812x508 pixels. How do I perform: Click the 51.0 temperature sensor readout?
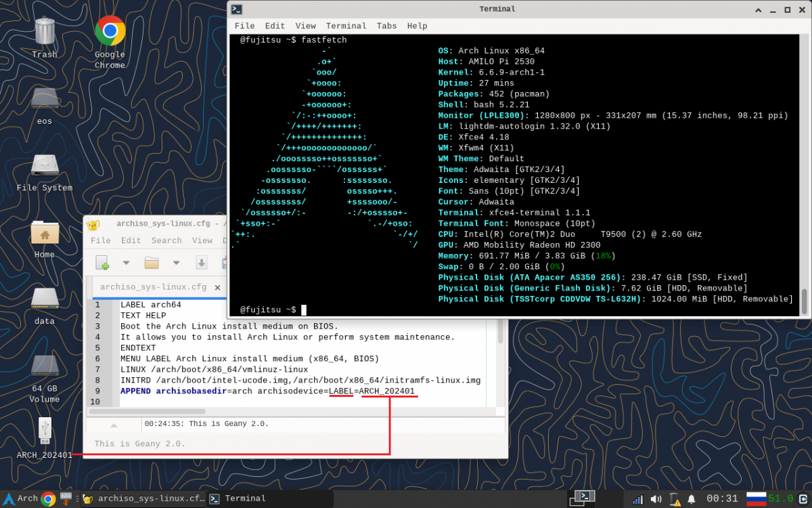pos(780,499)
